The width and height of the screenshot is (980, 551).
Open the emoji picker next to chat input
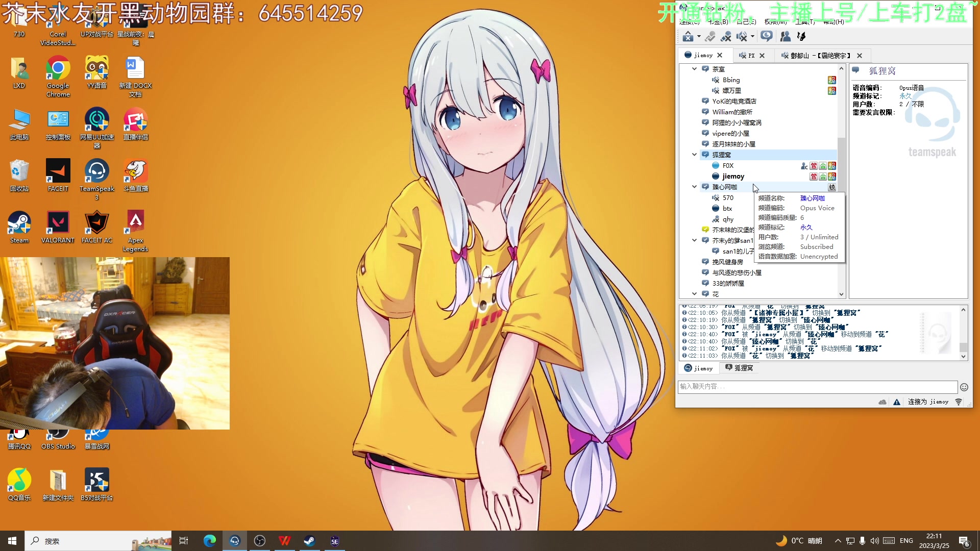pyautogui.click(x=964, y=387)
